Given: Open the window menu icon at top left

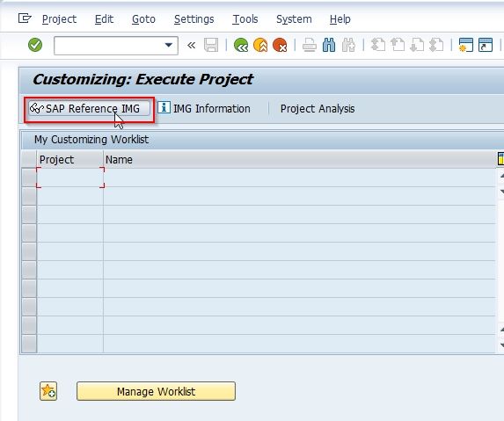Looking at the screenshot, I should 25,18.
